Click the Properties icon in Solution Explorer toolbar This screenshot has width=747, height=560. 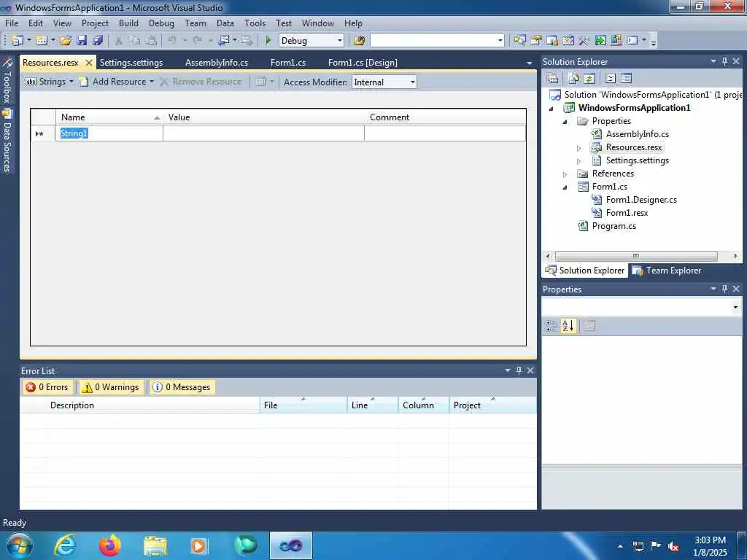click(x=553, y=78)
